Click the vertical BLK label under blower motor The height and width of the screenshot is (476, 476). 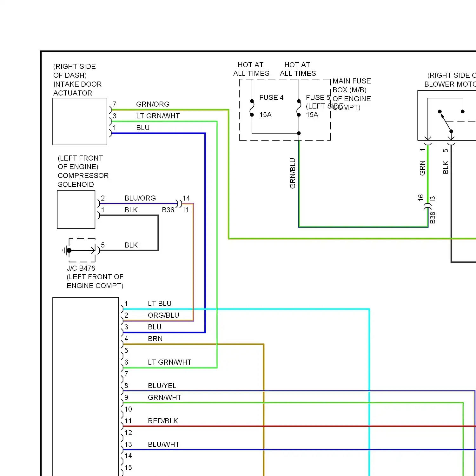click(446, 168)
